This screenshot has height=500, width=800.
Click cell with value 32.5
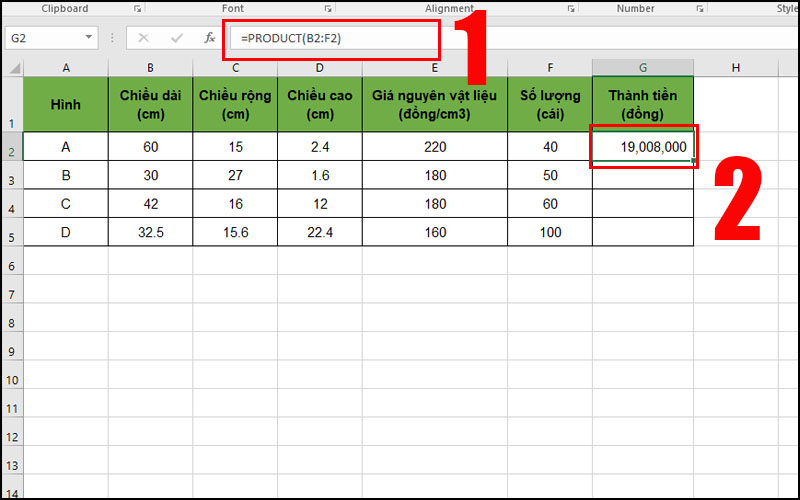[x=150, y=232]
